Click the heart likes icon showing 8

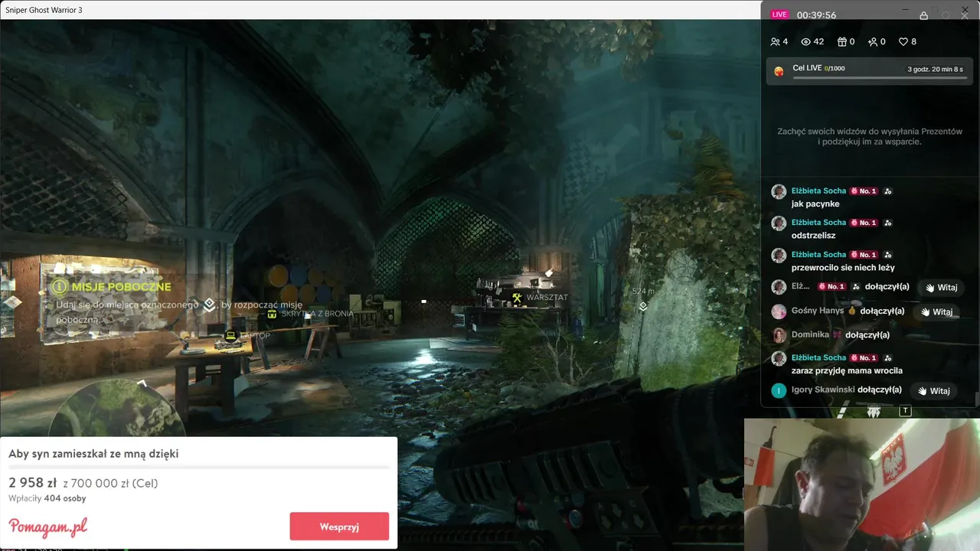tap(903, 42)
